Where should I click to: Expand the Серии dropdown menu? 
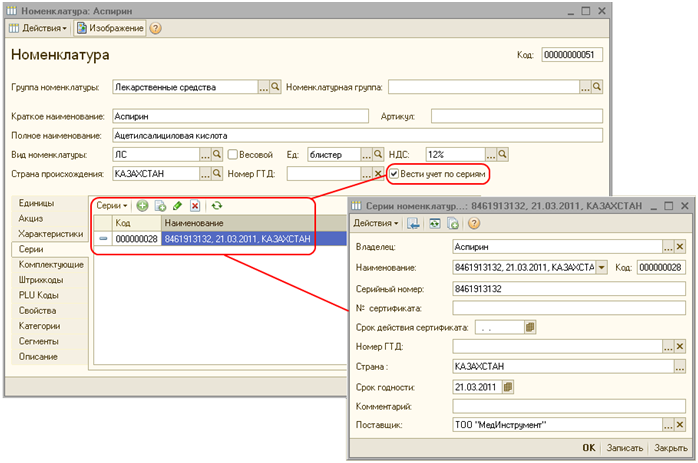[112, 205]
